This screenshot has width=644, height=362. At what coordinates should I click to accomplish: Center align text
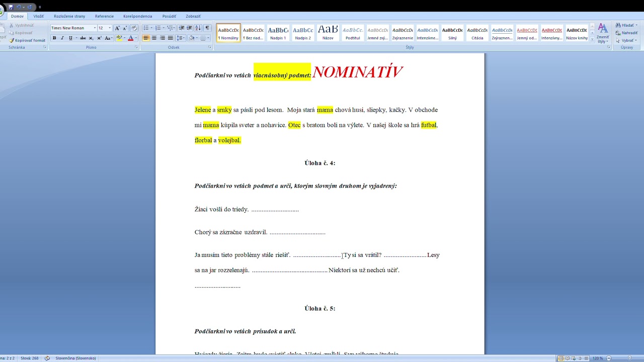[154, 38]
